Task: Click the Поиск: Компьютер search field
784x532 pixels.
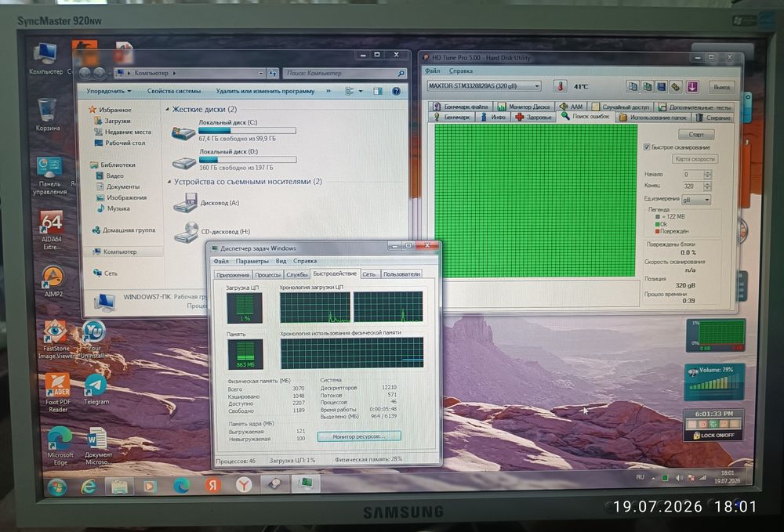Action: (344, 73)
